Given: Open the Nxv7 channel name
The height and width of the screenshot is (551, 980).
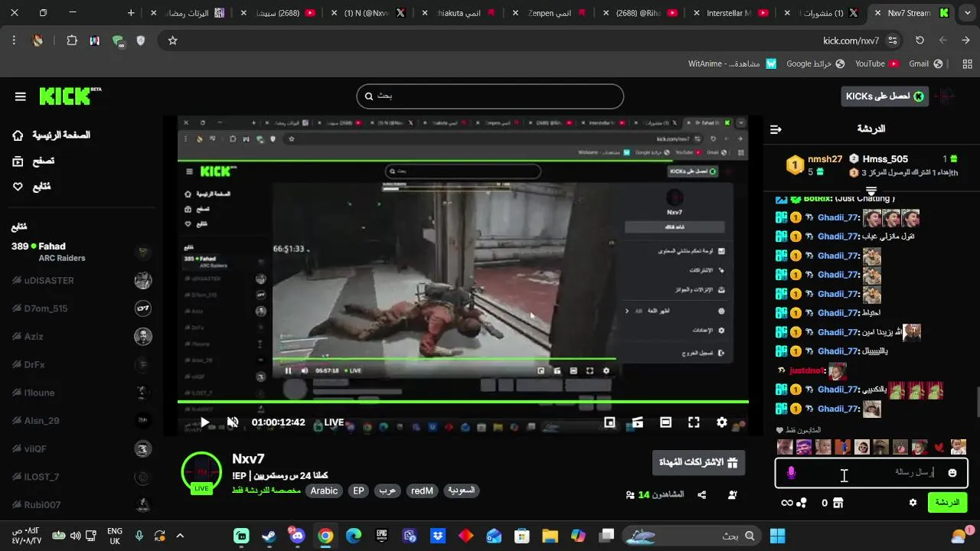Looking at the screenshot, I should [x=248, y=459].
